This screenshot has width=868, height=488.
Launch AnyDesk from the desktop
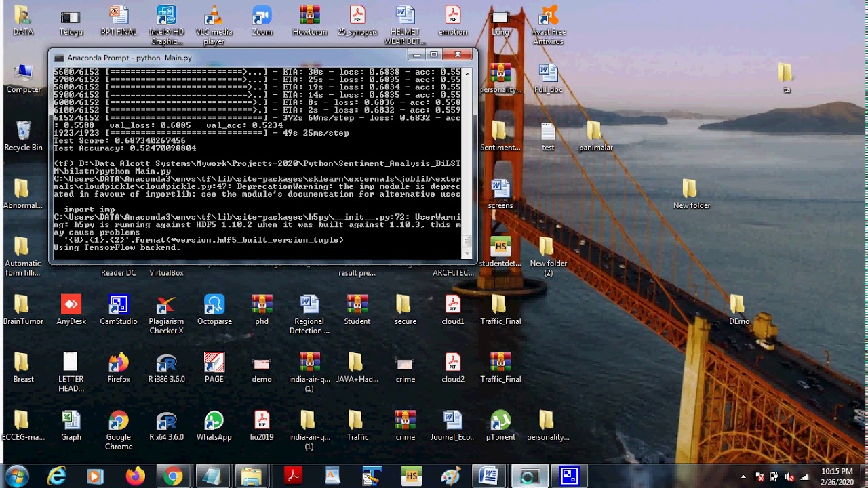click(x=71, y=310)
